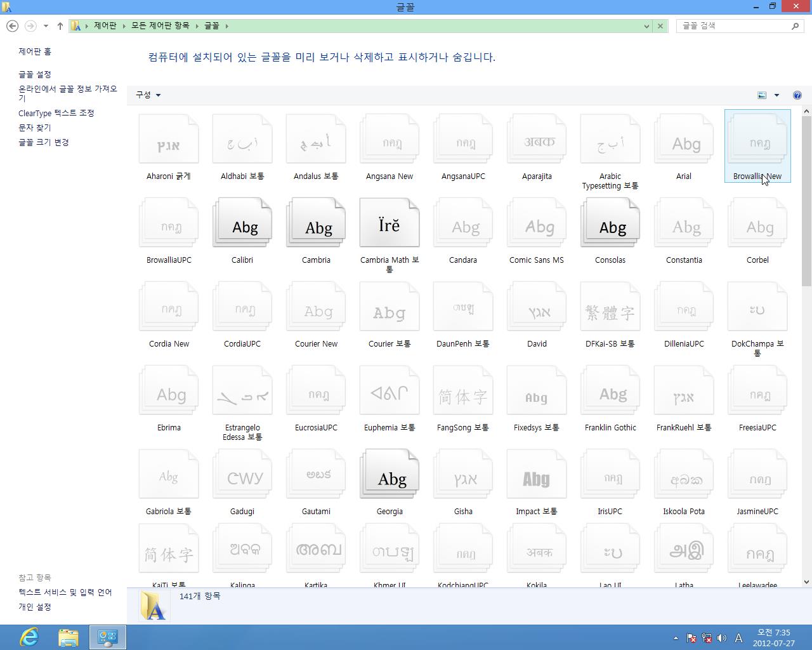
Task: Click scrollbar down arrow in font list
Action: coord(806,582)
